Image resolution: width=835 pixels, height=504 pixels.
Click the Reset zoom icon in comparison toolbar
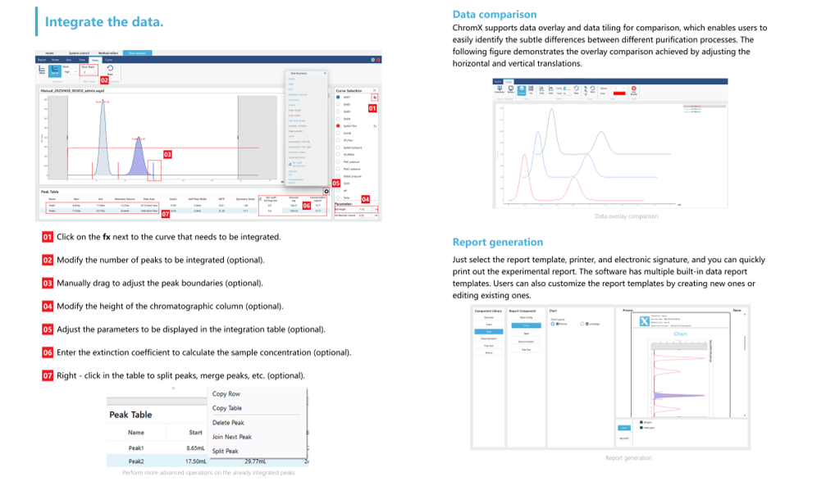[592, 89]
